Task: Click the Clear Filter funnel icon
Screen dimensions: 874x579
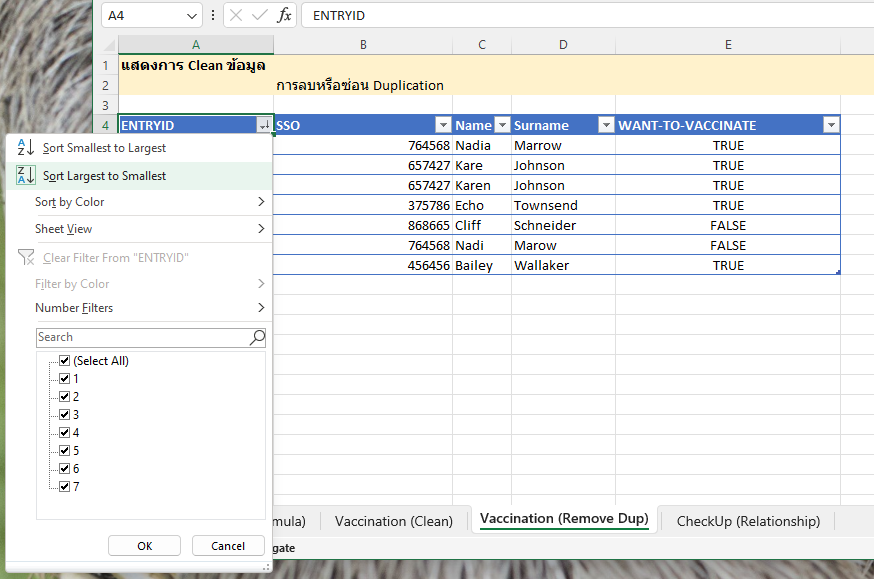Action: point(26,257)
